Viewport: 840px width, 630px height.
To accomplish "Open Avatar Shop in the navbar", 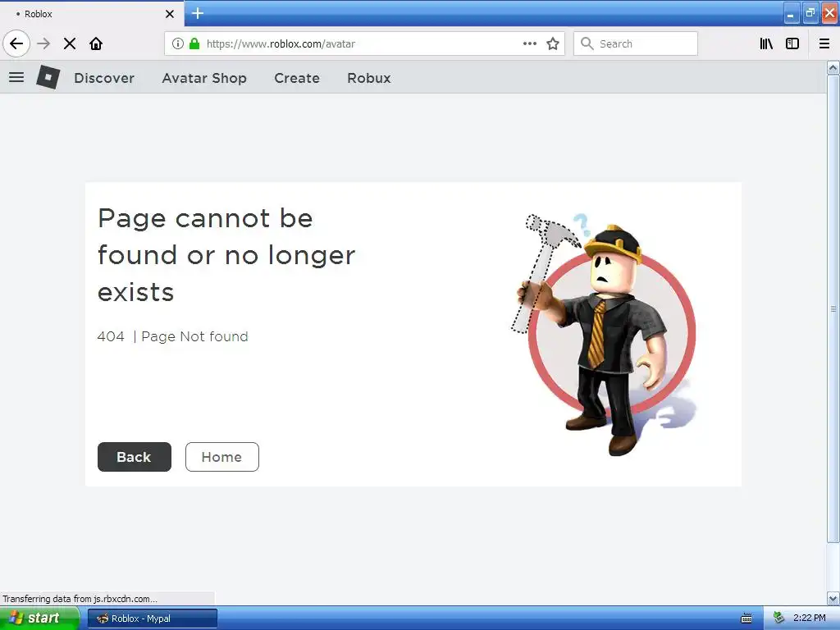I will (x=204, y=78).
